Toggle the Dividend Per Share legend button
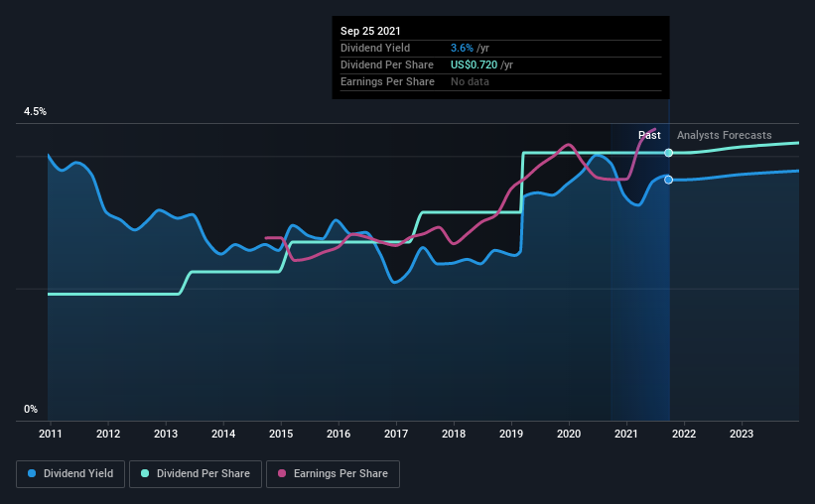815x504 pixels. point(196,474)
